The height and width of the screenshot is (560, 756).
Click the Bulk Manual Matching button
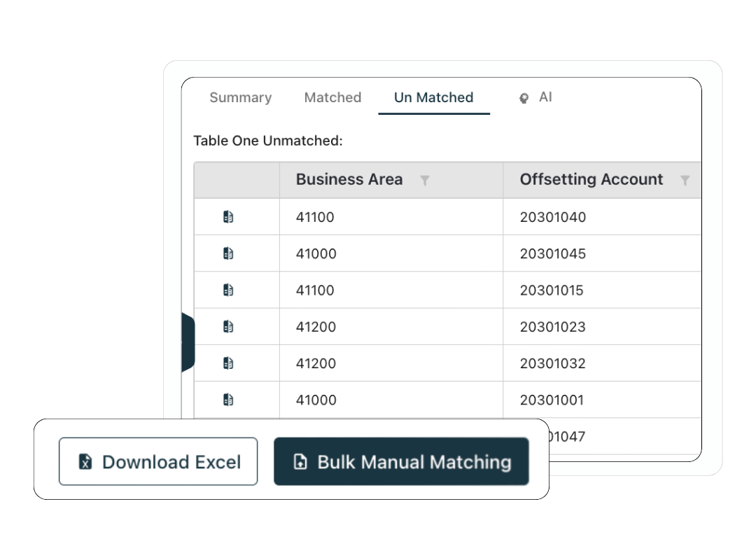(401, 461)
